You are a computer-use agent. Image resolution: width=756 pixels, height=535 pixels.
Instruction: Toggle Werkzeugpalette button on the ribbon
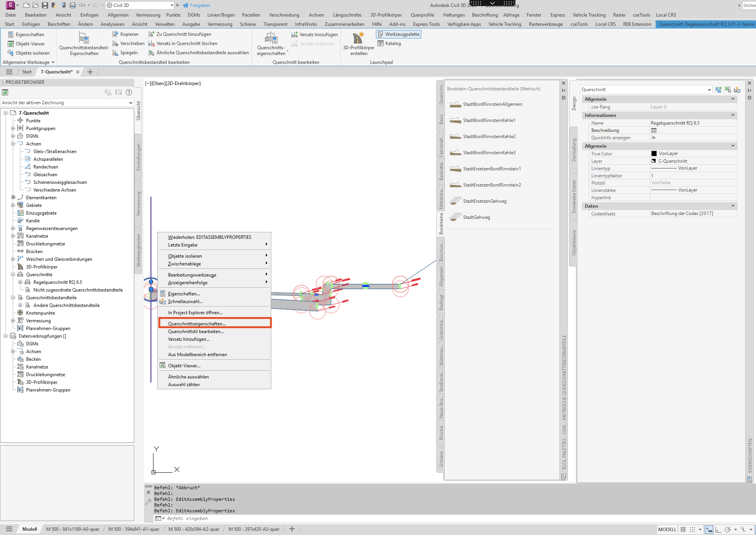tap(399, 34)
